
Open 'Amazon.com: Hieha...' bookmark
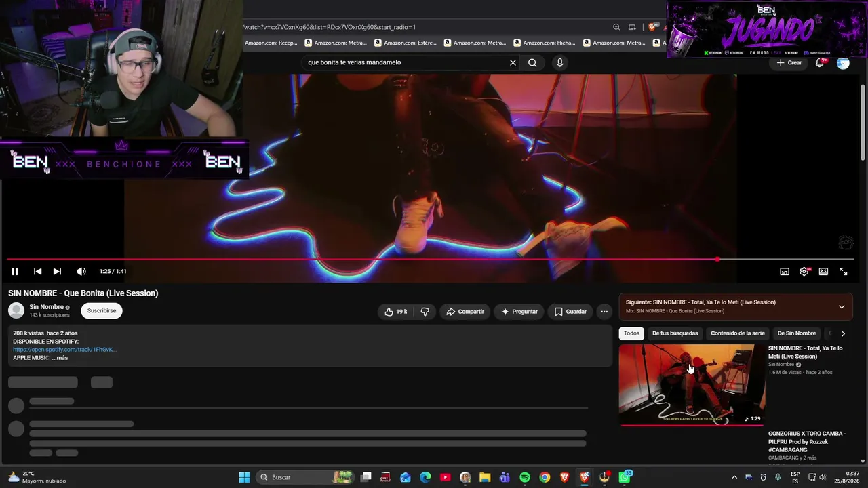point(545,43)
